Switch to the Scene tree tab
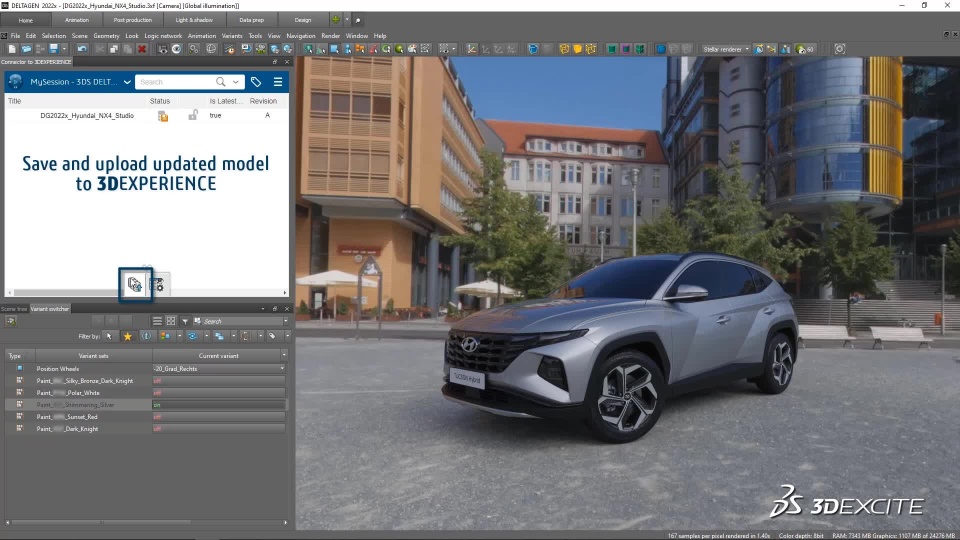Image resolution: width=960 pixels, height=540 pixels. [14, 308]
